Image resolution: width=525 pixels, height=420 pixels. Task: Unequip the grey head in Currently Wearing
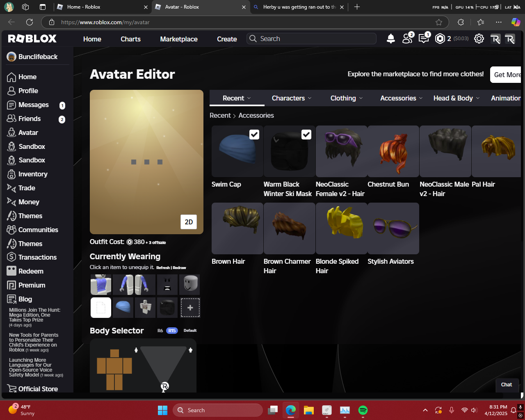(189, 285)
